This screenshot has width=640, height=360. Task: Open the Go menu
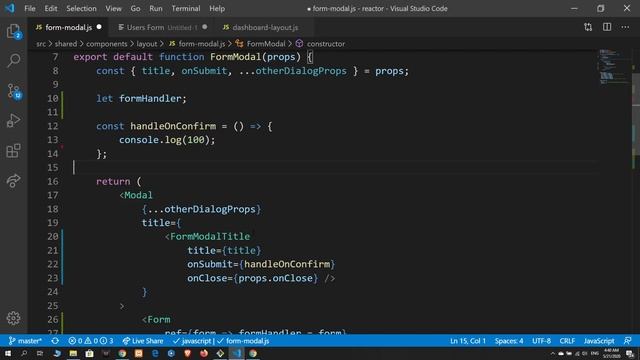pyautogui.click(x=135, y=8)
